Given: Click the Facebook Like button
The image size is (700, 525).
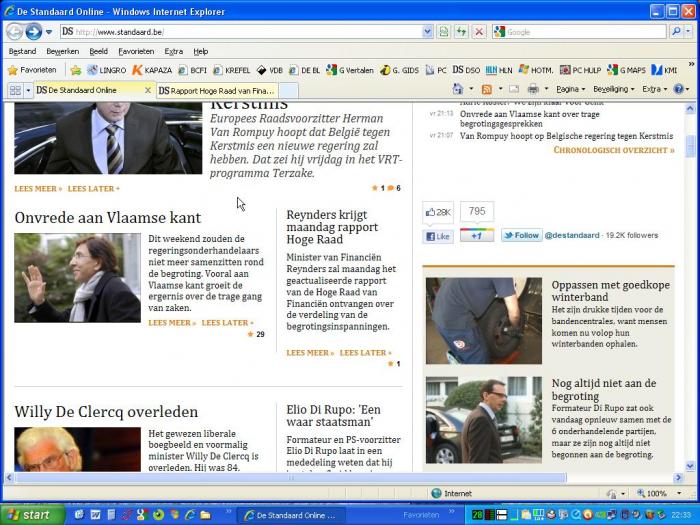Looking at the screenshot, I should point(438,236).
